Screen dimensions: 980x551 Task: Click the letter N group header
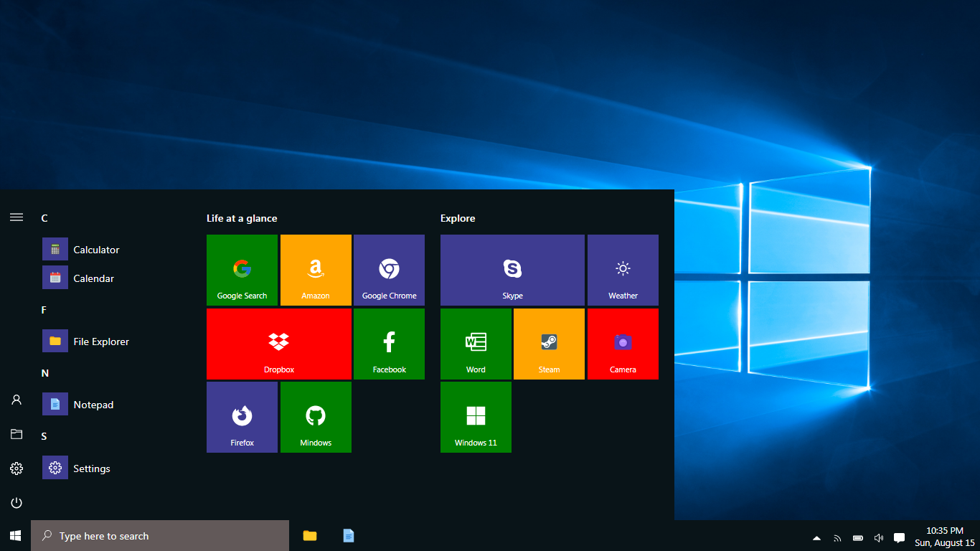tap(44, 373)
